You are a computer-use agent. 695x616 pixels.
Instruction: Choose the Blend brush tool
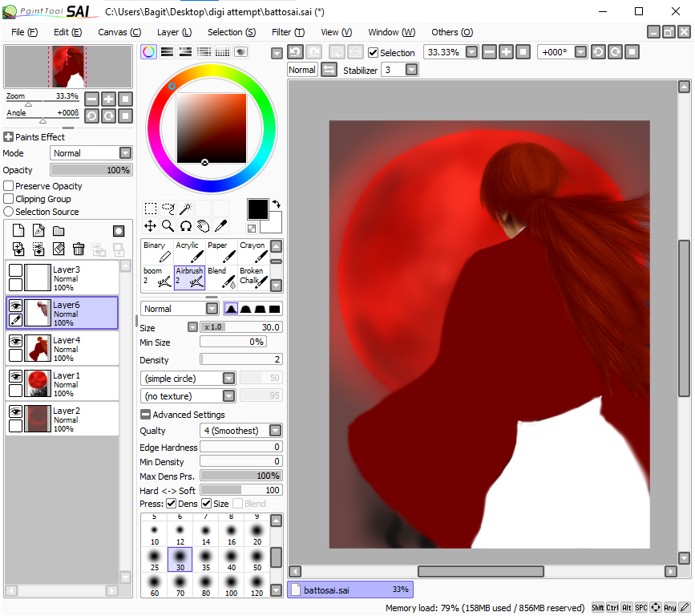pyautogui.click(x=221, y=278)
